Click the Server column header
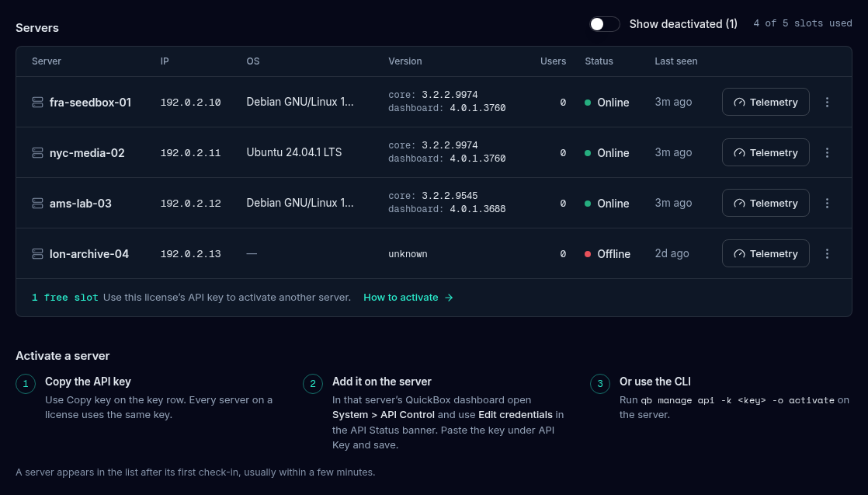Image resolution: width=868 pixels, height=495 pixels. (47, 61)
